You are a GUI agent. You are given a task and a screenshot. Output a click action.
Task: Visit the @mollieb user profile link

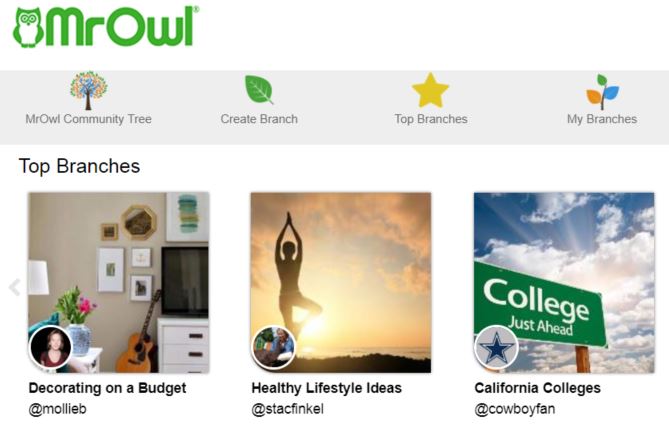click(58, 409)
